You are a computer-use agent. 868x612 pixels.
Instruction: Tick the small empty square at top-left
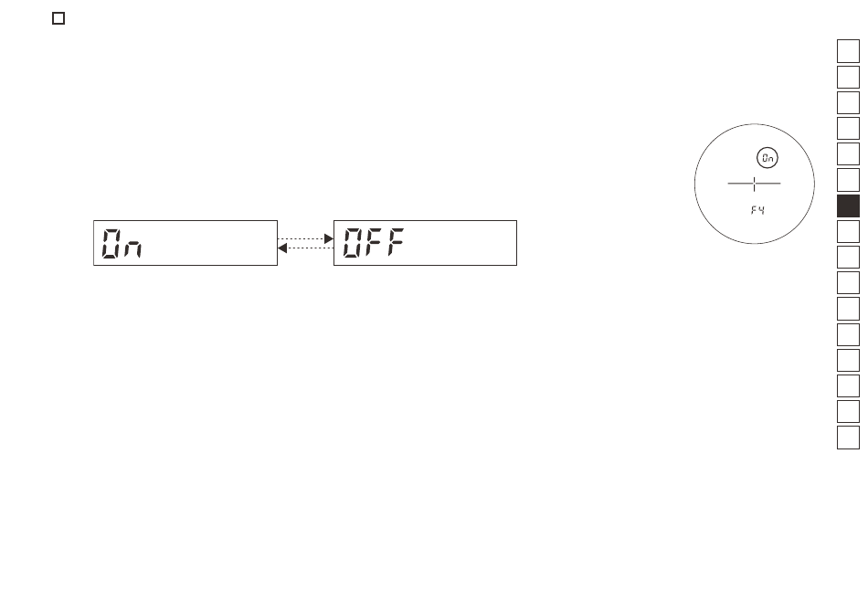[58, 18]
